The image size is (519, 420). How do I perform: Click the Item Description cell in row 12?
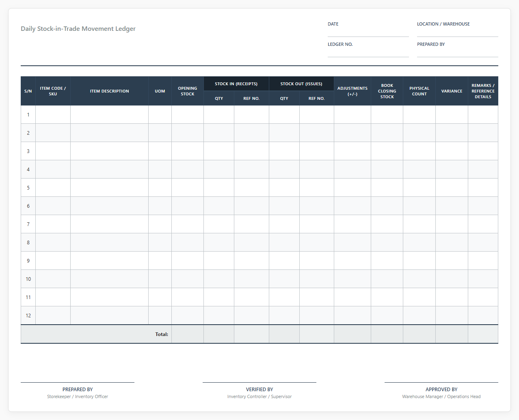(x=110, y=315)
